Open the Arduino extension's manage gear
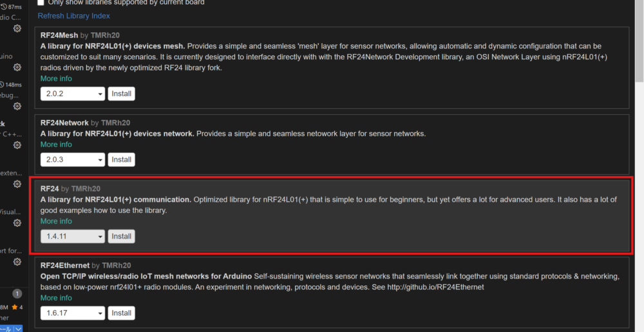 tap(17, 67)
